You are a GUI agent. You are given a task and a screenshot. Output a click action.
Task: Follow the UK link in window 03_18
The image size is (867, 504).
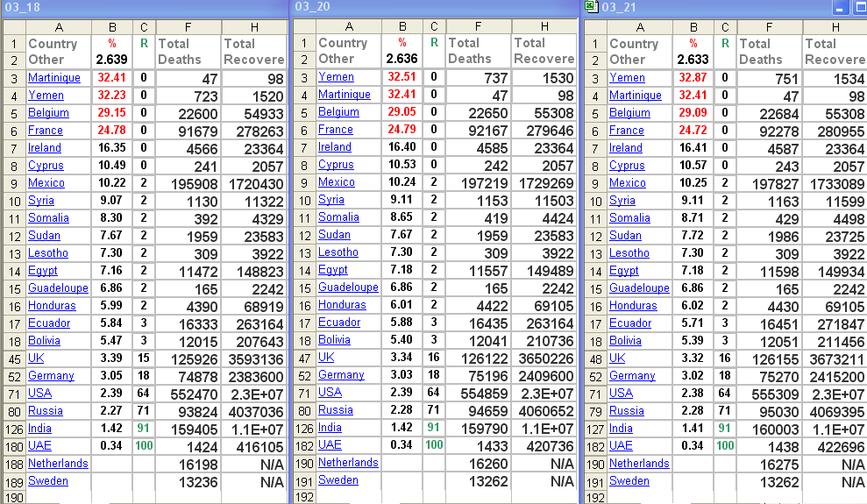[x=36, y=358]
